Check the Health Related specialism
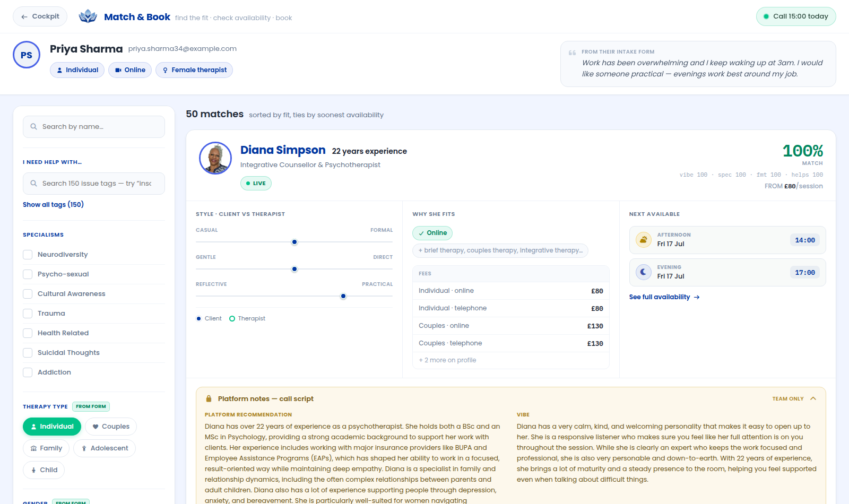Image resolution: width=849 pixels, height=504 pixels. tap(28, 333)
